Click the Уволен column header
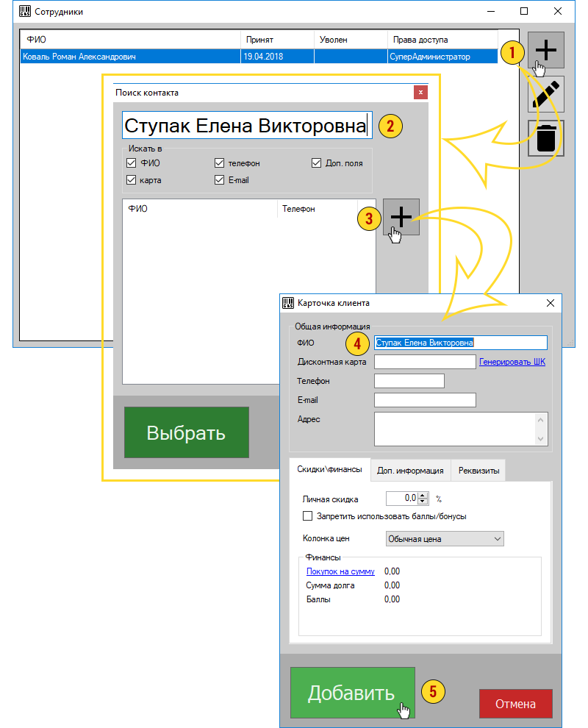This screenshot has height=728, width=588. click(351, 40)
